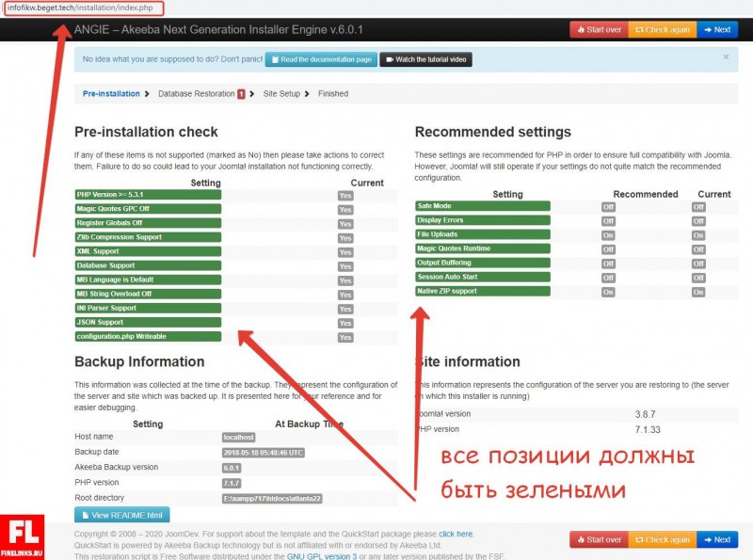753x560 pixels.
Task: Select the Database Restoration step
Action: coord(197,94)
